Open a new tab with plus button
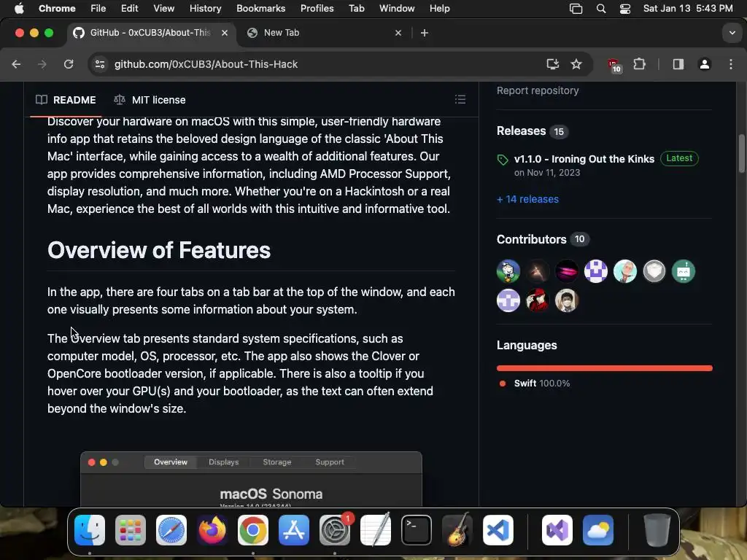The height and width of the screenshot is (560, 747). click(425, 33)
